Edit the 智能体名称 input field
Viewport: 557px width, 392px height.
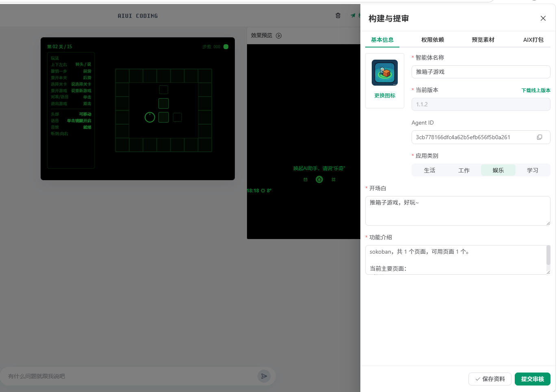(481, 72)
